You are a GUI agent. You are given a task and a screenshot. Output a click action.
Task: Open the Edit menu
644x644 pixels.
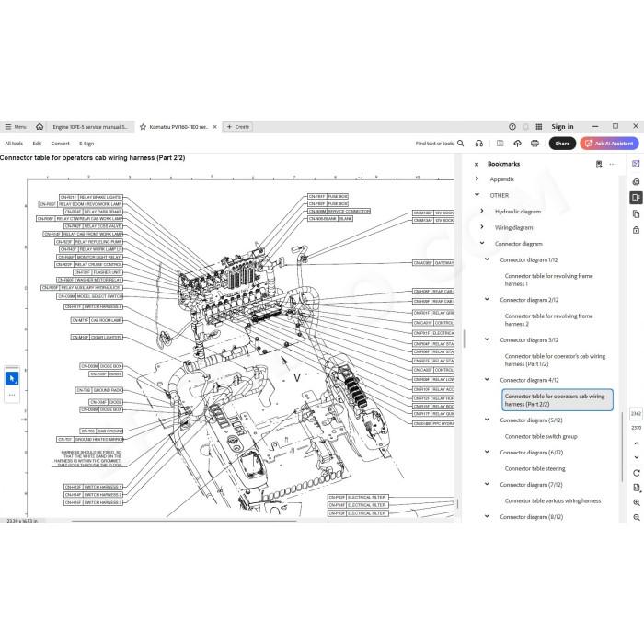point(37,144)
